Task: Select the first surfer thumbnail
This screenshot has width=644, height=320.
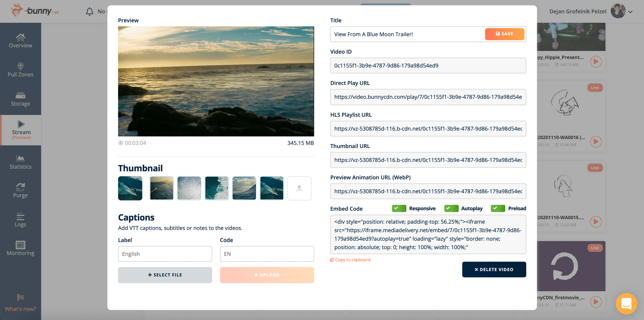Action: 130,188
